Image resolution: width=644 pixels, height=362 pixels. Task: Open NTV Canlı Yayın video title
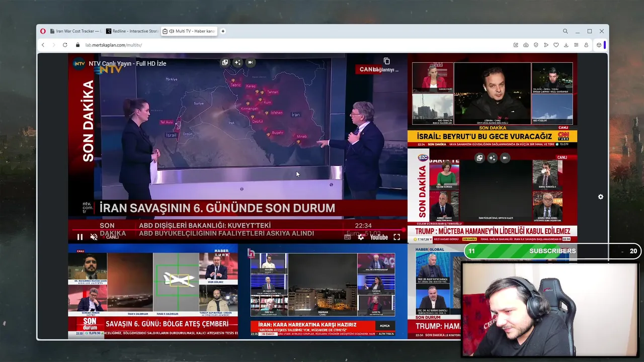coord(127,63)
